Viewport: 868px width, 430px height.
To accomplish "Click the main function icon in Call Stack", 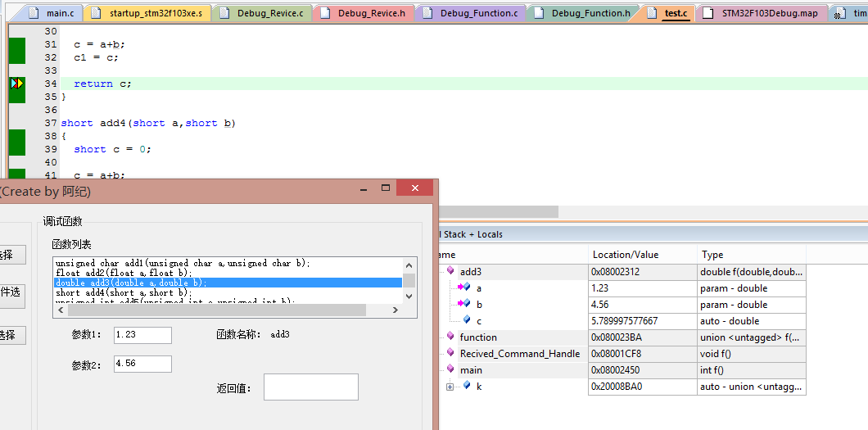I will [x=450, y=369].
